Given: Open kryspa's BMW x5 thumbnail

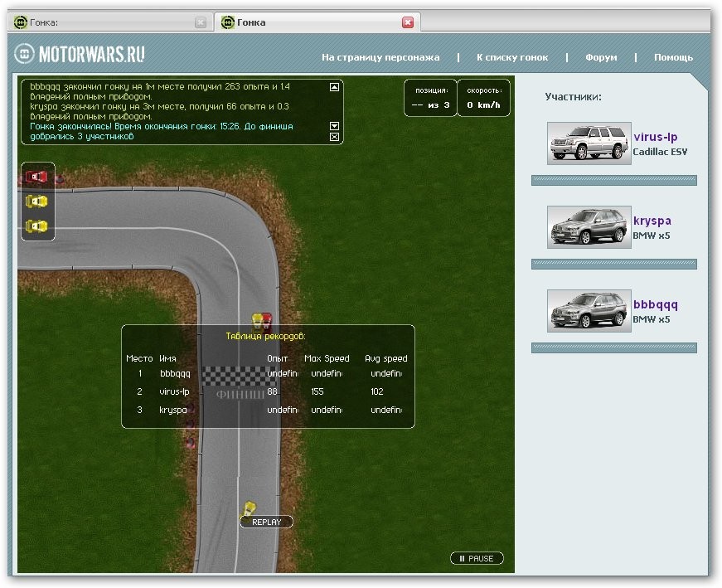Looking at the screenshot, I should pos(589,227).
